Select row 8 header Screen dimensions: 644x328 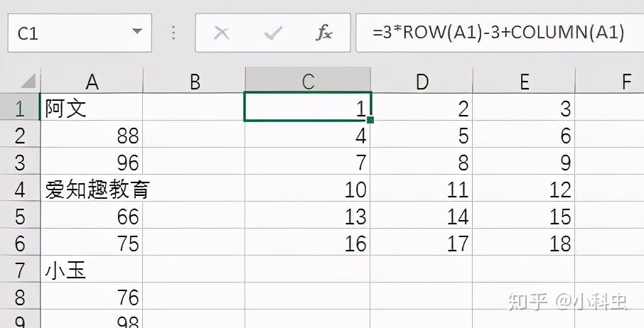tap(20, 296)
